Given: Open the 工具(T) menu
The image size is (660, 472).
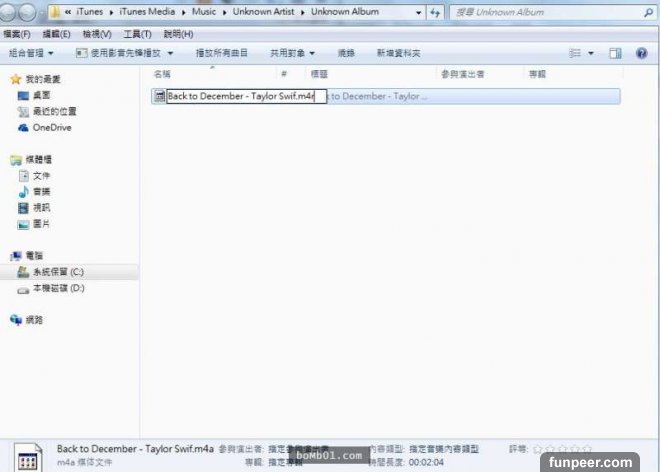Looking at the screenshot, I should coord(138,34).
